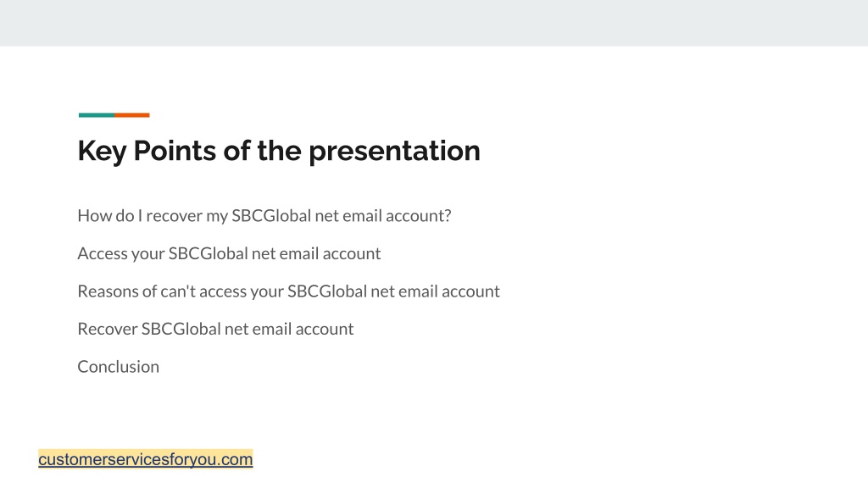Click the word 'Reasons' in the third line
Viewport: 868px width, 488px height.
[x=108, y=291]
